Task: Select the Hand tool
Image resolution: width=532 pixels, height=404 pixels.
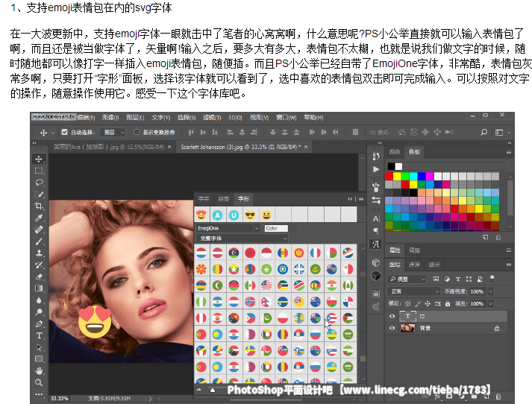Action: (39, 370)
